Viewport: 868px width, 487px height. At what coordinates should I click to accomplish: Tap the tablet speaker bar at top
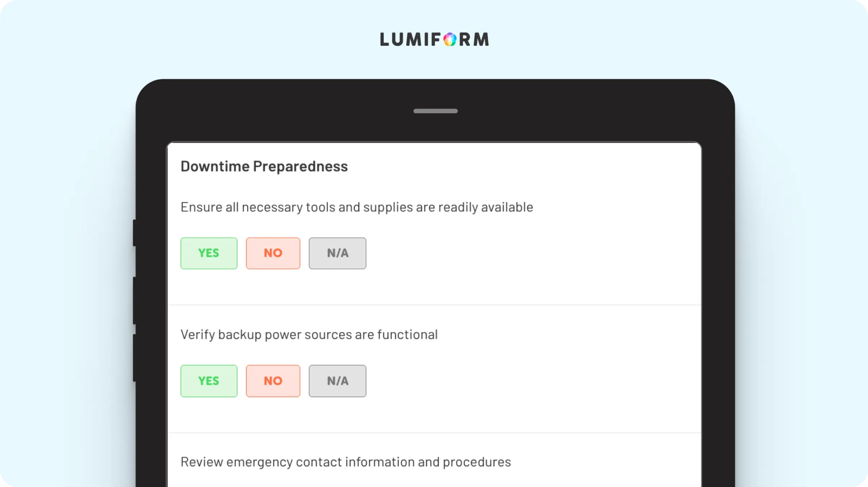pyautogui.click(x=435, y=111)
